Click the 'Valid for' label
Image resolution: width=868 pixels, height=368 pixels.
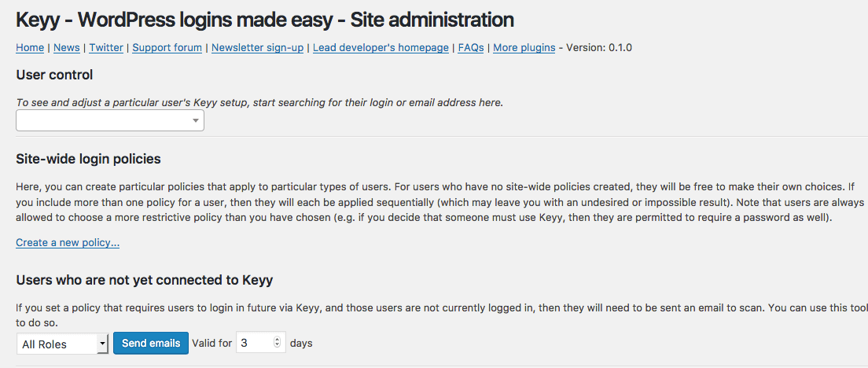tap(212, 343)
